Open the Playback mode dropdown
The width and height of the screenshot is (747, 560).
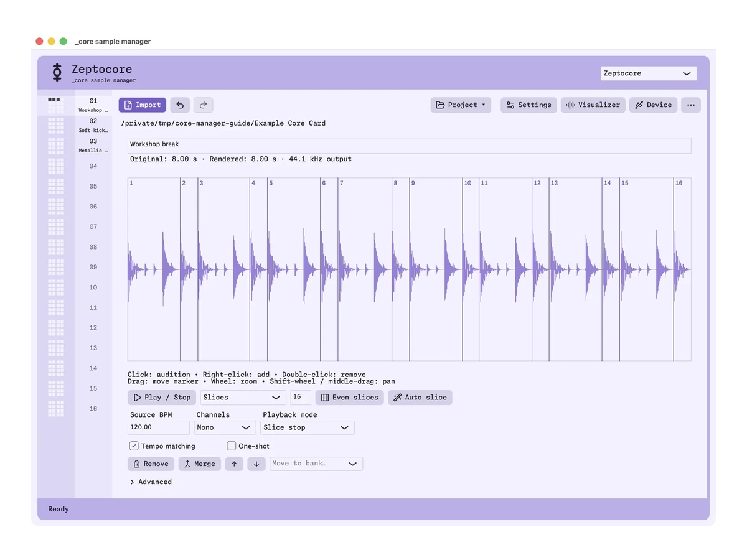308,427
